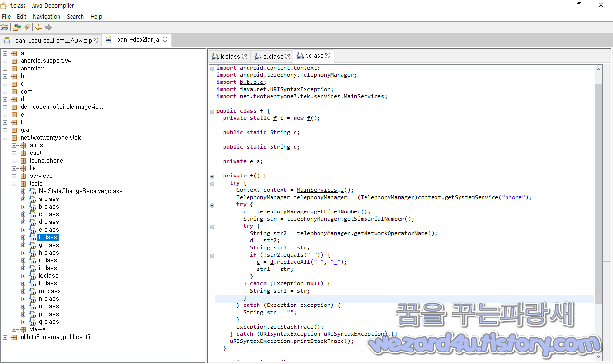Select m.class in the tools package
The image size is (613, 364).
click(x=50, y=291)
